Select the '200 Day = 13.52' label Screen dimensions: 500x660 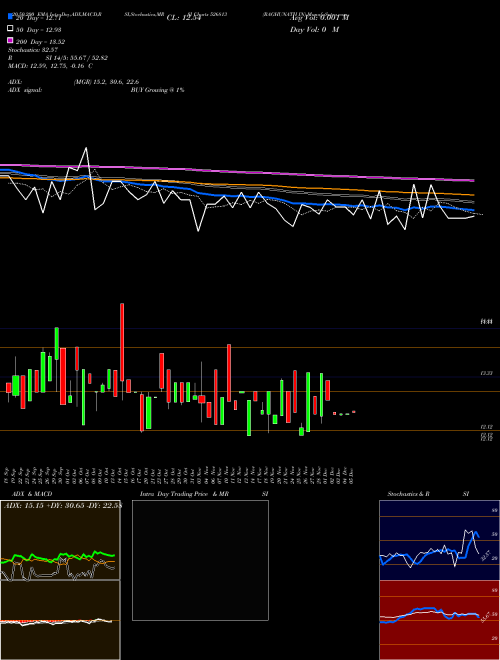(x=40, y=42)
